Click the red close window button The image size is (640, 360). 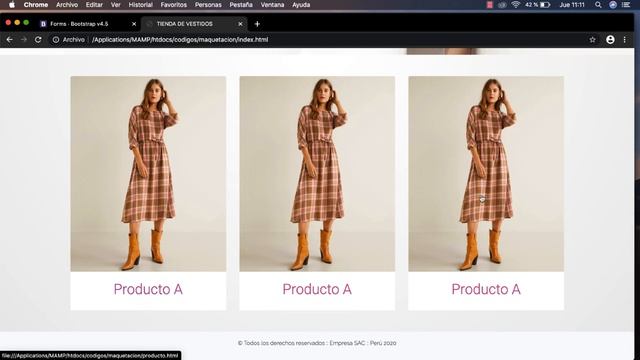click(x=8, y=22)
